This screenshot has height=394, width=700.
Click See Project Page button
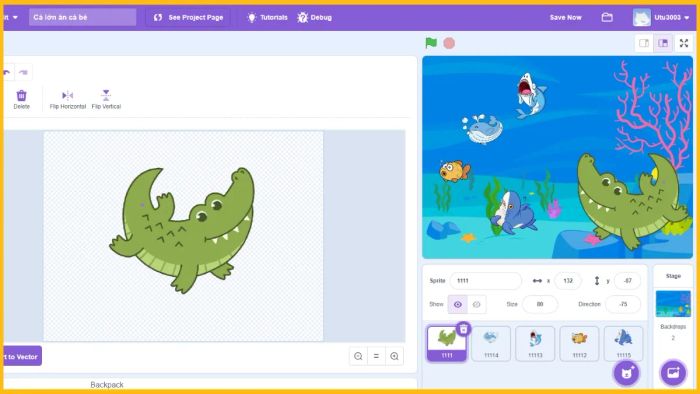click(188, 17)
